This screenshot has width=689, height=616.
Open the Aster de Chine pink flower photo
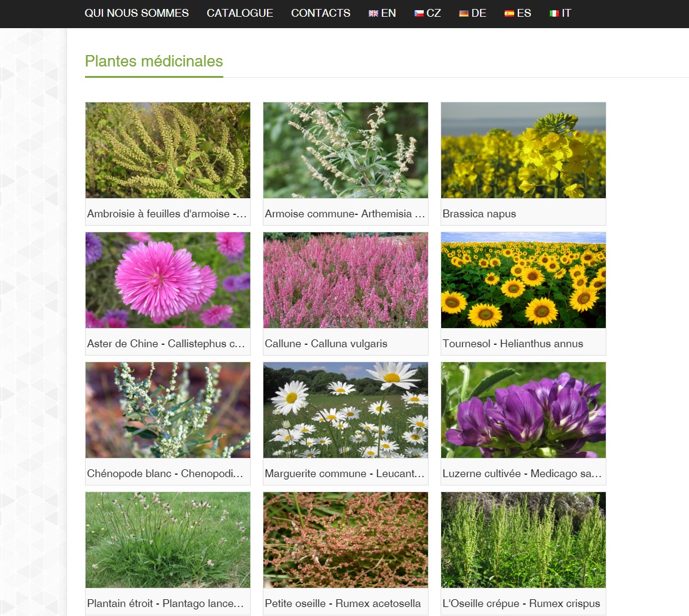click(168, 280)
